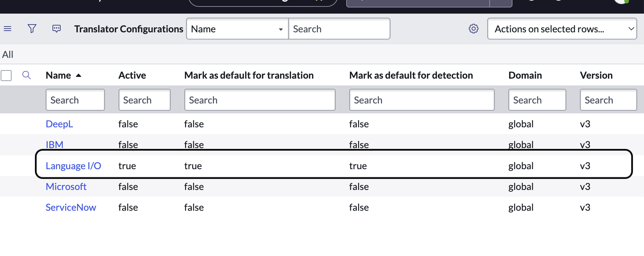Click the All breadcrumb filter

[8, 54]
